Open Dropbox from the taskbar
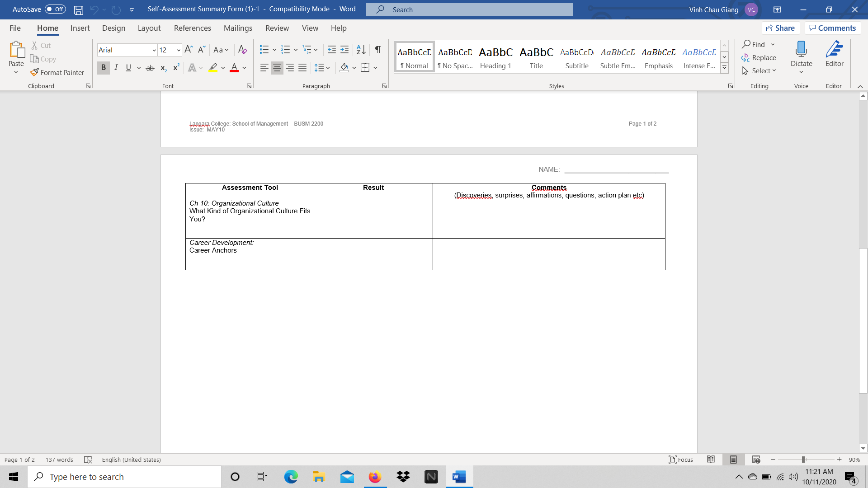The width and height of the screenshot is (868, 488). tap(403, 477)
